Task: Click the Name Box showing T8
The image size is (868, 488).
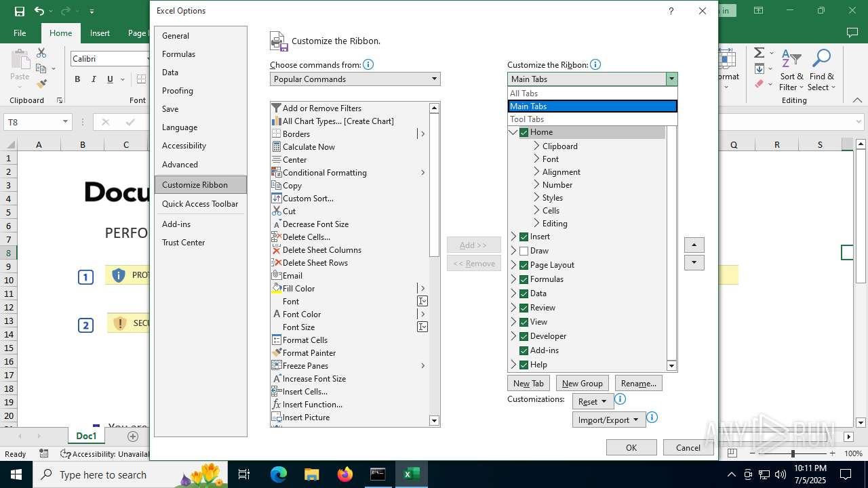Action: point(37,122)
